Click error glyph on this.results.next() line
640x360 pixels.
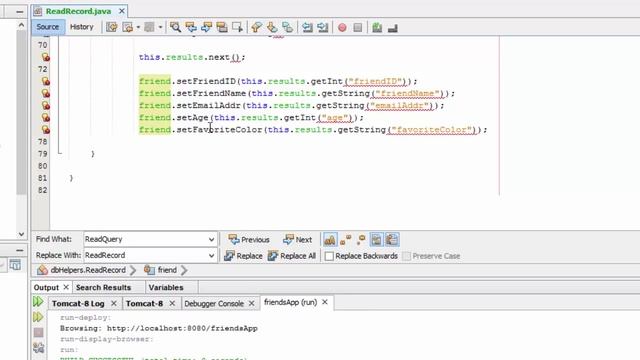(46, 57)
